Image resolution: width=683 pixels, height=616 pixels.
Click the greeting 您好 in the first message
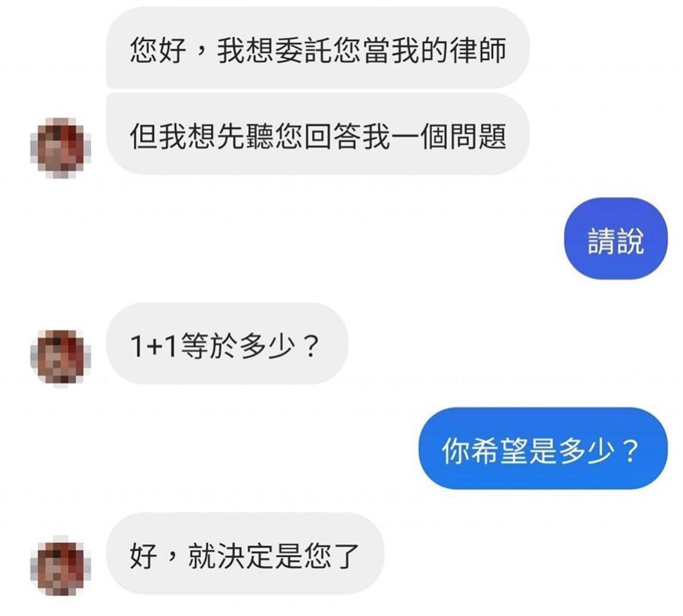pos(158,51)
